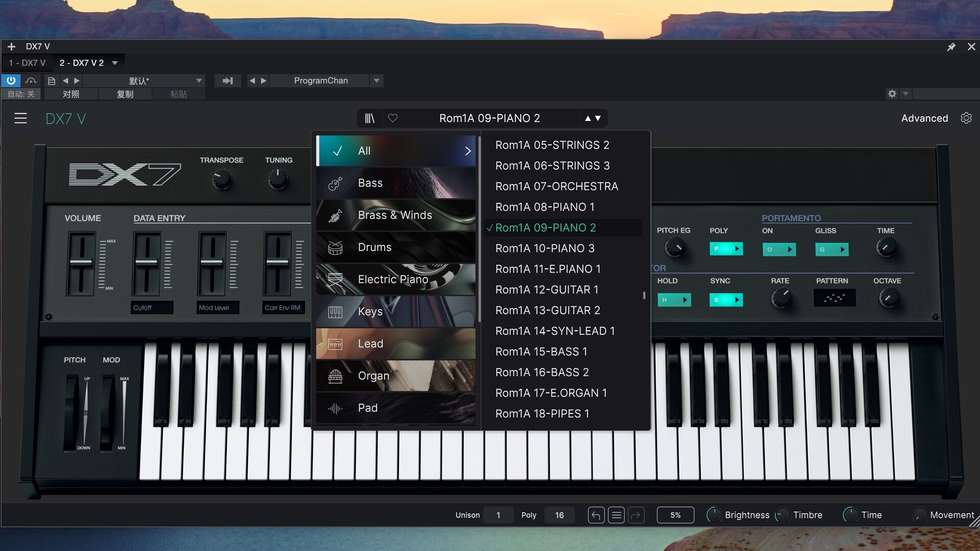Click the Brightness macro knob
980x551 pixels.
coord(714,515)
